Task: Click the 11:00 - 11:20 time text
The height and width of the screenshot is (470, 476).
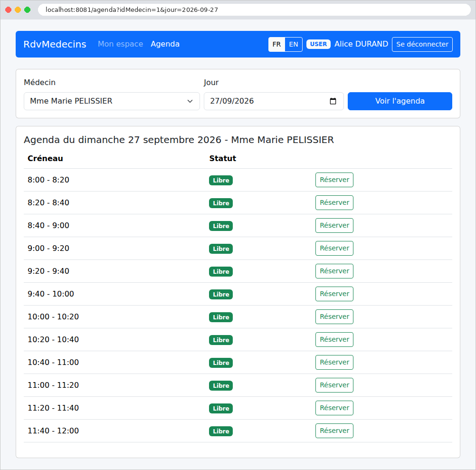Action: (x=53, y=385)
